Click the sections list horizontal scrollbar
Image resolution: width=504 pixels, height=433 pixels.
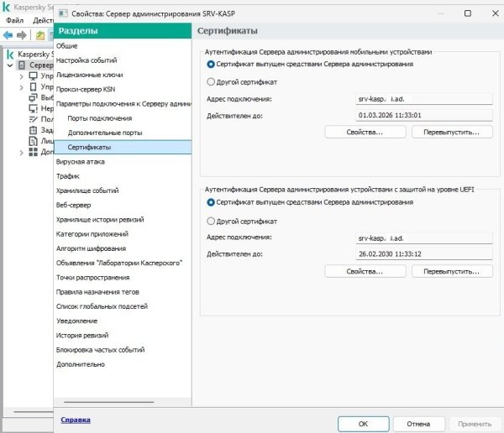[x=108, y=402]
